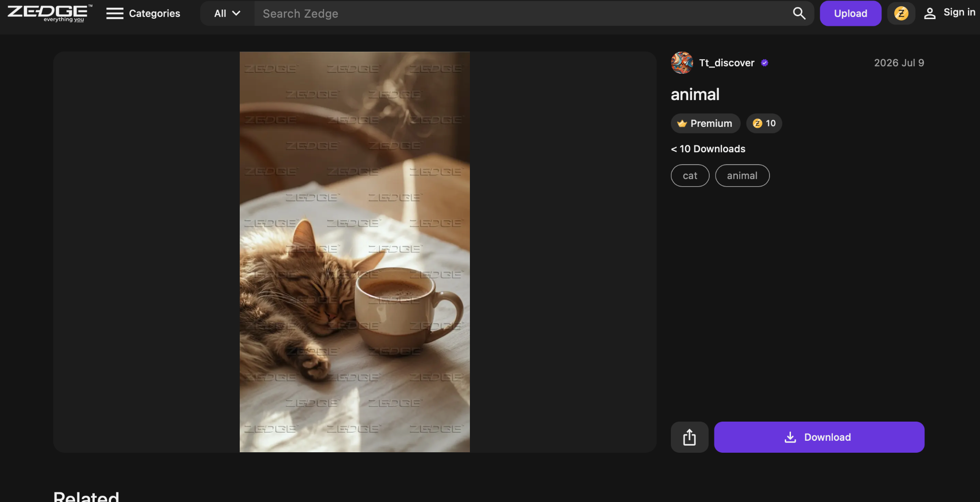Image resolution: width=980 pixels, height=502 pixels.
Task: Click the purple Upload button
Action: 850,13
